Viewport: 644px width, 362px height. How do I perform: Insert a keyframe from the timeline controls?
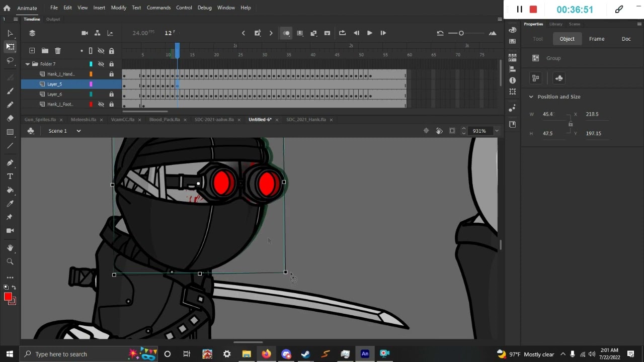point(258,33)
